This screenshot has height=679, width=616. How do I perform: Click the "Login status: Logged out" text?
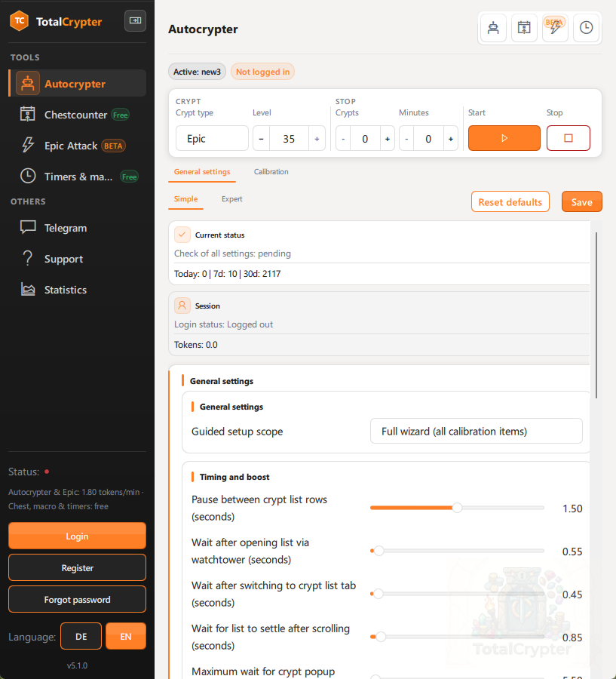coord(223,324)
